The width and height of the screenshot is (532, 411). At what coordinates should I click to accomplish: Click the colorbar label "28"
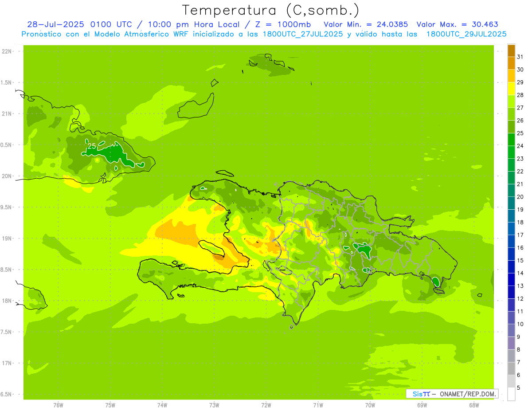(520, 95)
